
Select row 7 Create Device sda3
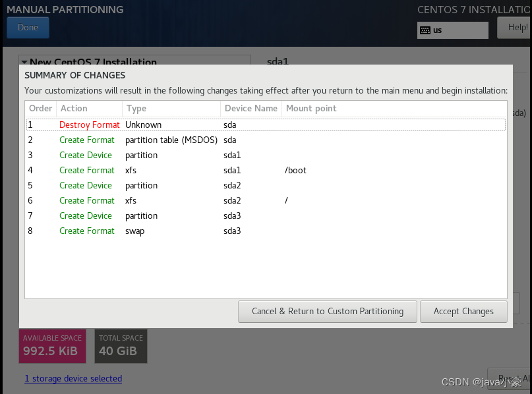(x=266, y=215)
